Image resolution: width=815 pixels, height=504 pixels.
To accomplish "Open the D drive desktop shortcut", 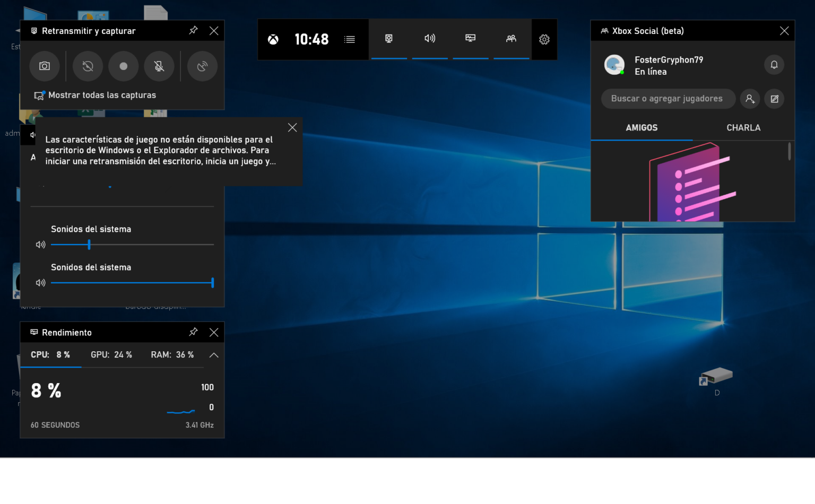I will pyautogui.click(x=716, y=381).
